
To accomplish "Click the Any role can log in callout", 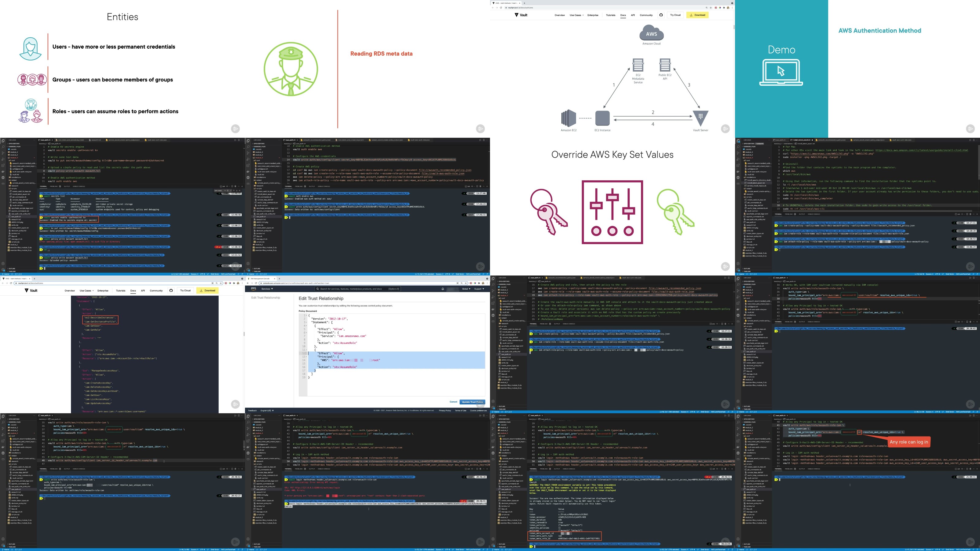I will pos(908,441).
